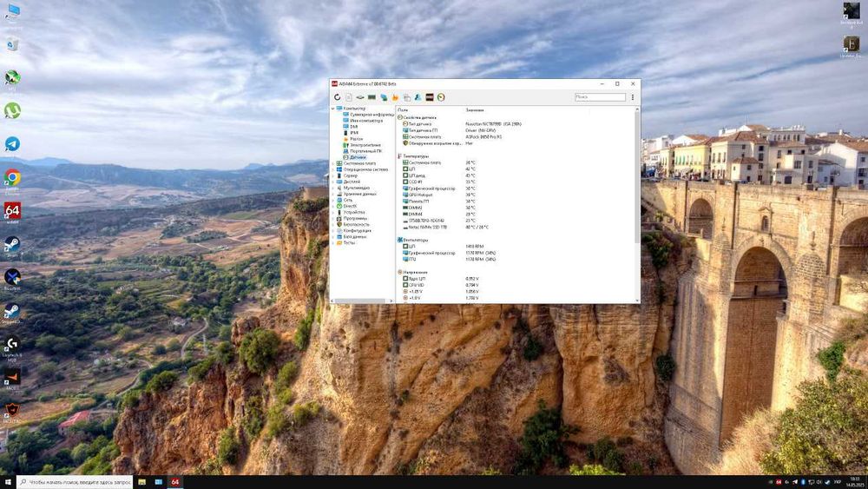Viewport: 868px width, 489px height.
Task: Expand the Тесты tree node
Action: point(333,242)
